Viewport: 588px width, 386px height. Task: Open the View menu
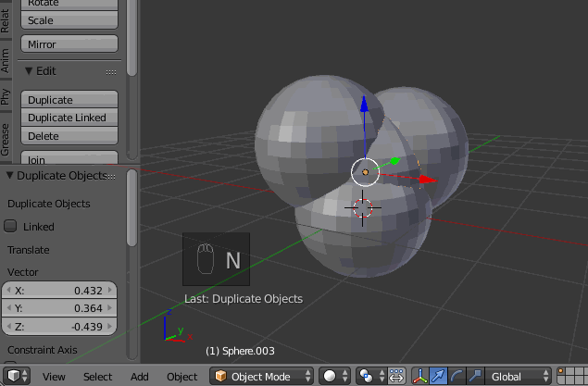pyautogui.click(x=54, y=377)
